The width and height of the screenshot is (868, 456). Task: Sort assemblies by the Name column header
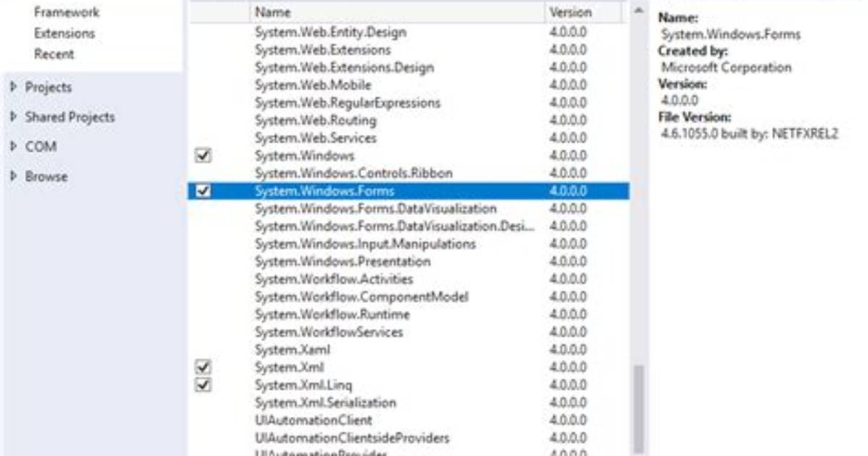pos(397,12)
